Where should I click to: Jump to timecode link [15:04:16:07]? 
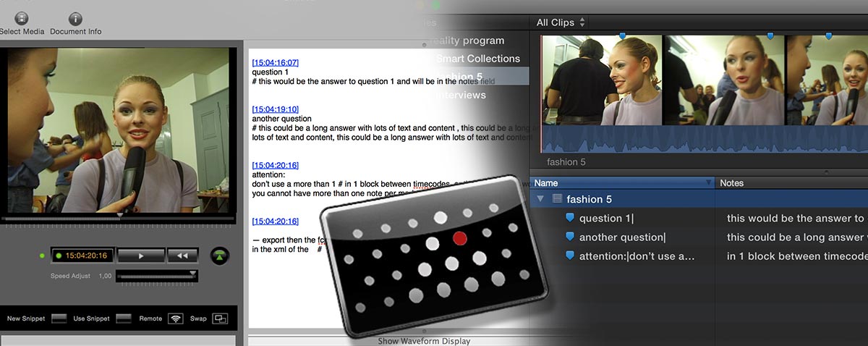(x=275, y=63)
